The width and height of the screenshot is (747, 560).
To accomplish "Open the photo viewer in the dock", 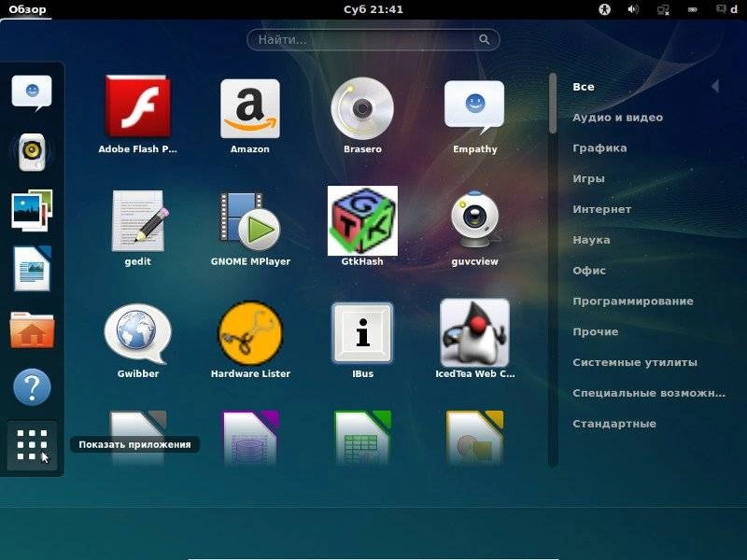I will tap(32, 210).
